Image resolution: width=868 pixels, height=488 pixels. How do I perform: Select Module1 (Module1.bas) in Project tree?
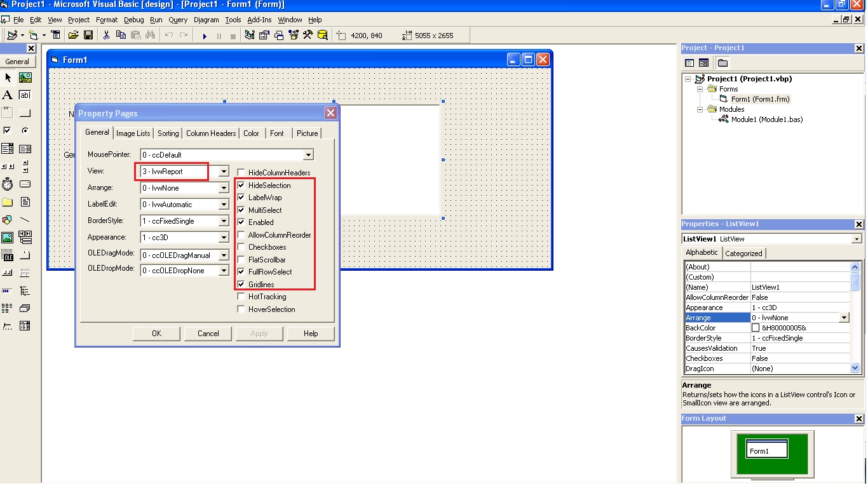[x=766, y=119]
